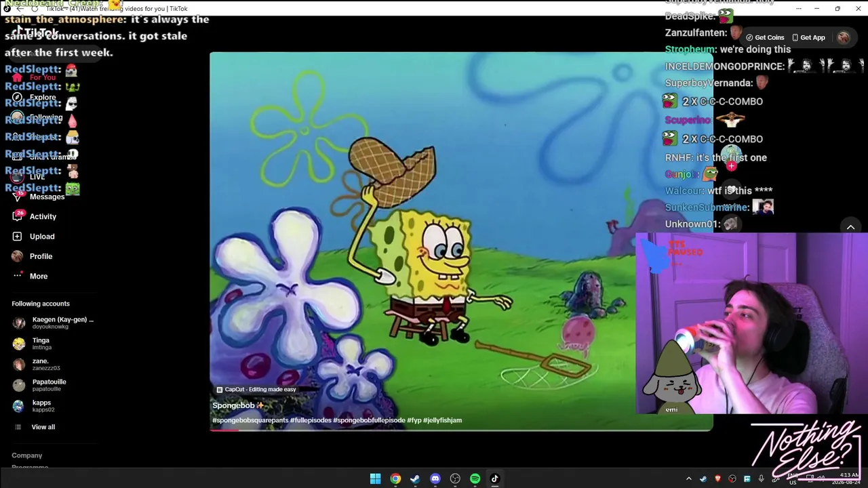Select the TikTok taskbar icon
The height and width of the screenshot is (488, 868).
[495, 479]
